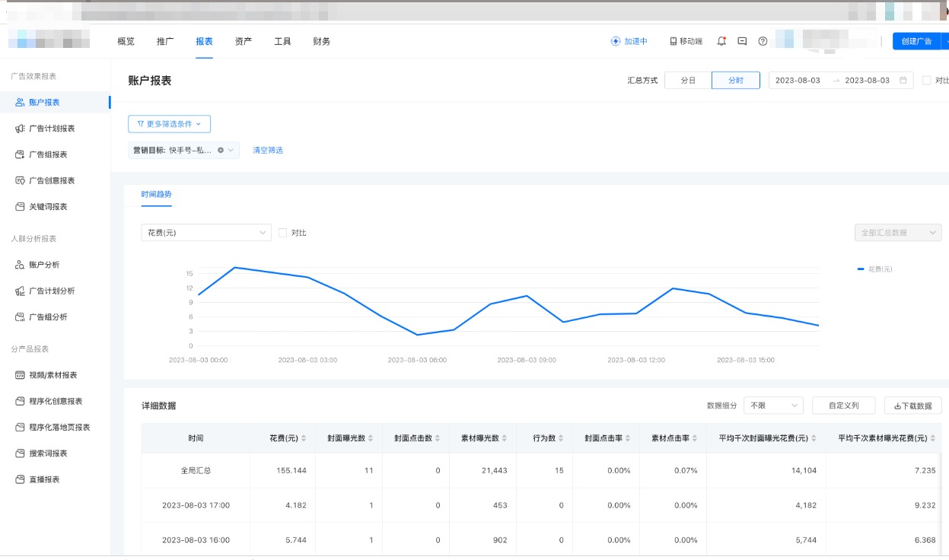The width and height of the screenshot is (949, 560).
Task: Toggle 花费(元) legend color marker
Action: [861, 269]
